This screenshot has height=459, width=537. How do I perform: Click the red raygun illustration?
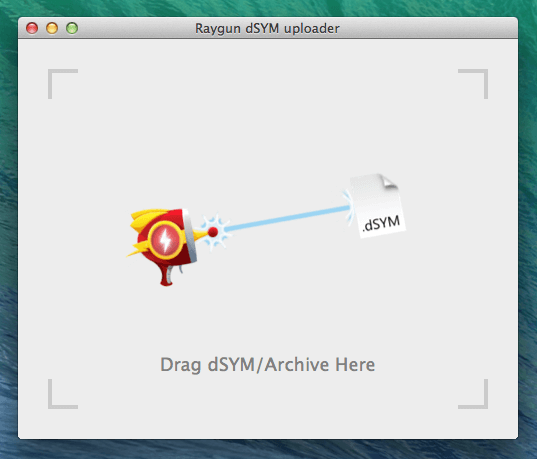[168, 246]
